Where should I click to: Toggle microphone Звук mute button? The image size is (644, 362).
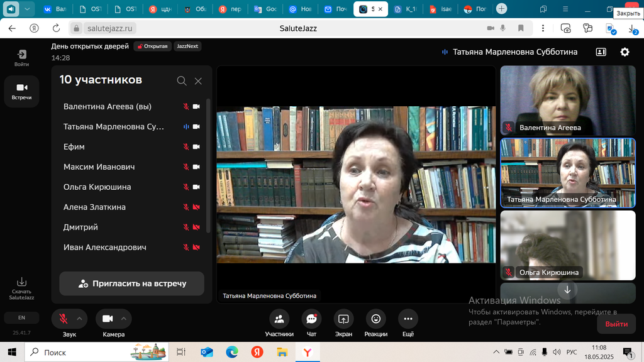[64, 319]
